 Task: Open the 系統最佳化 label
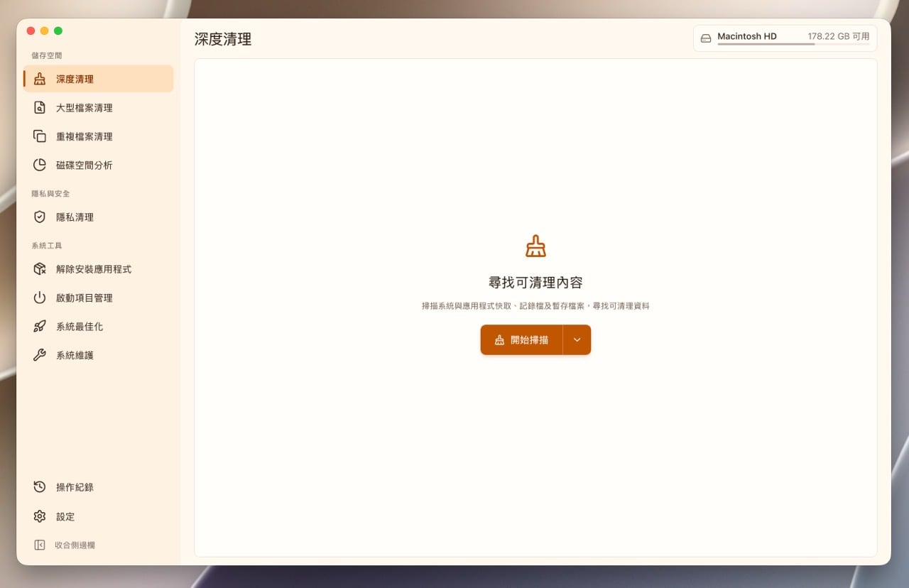80,327
